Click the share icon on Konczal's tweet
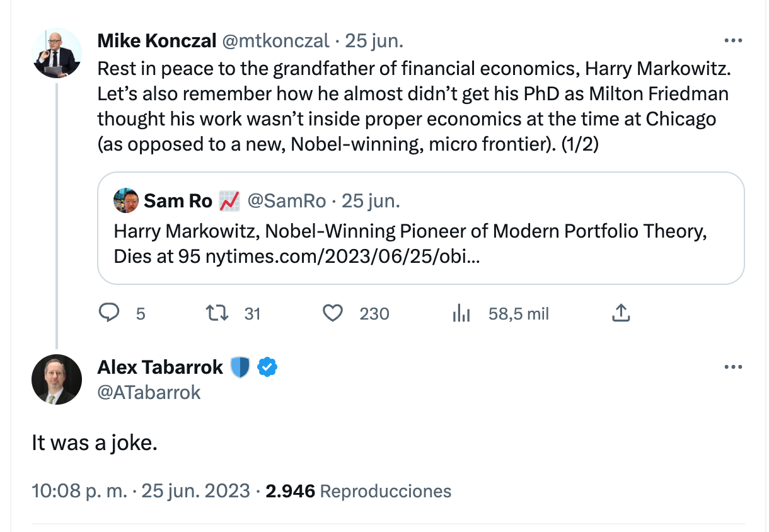This screenshot has width=769, height=532. point(621,313)
